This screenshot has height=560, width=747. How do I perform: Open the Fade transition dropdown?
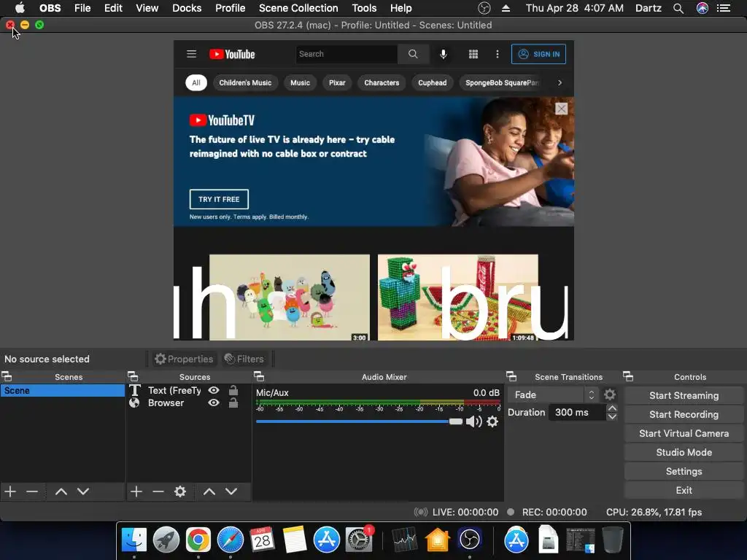coord(554,394)
